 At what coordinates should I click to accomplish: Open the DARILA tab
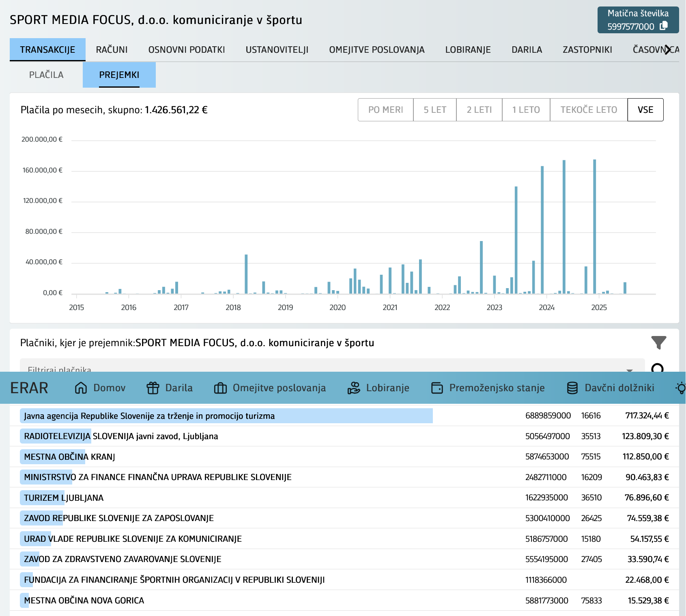point(527,50)
